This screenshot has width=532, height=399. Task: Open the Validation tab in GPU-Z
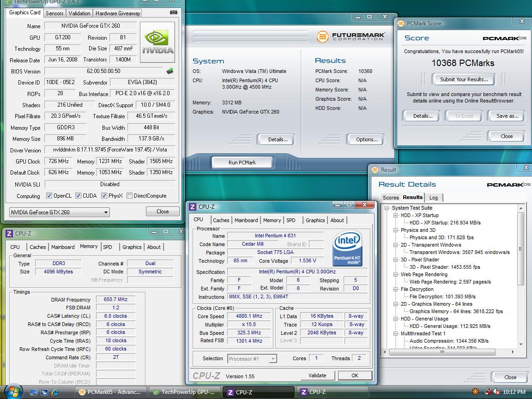(79, 13)
